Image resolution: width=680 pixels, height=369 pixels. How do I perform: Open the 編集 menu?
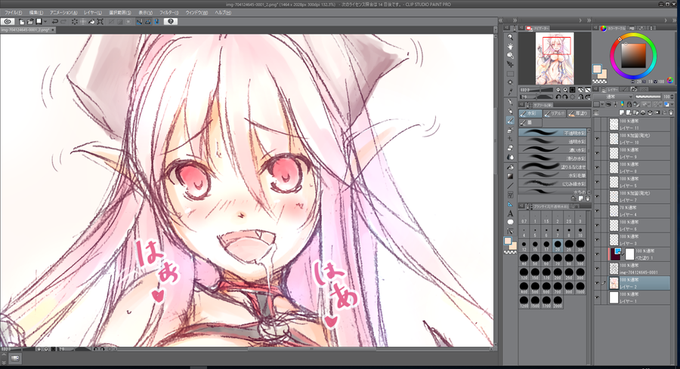[36, 13]
